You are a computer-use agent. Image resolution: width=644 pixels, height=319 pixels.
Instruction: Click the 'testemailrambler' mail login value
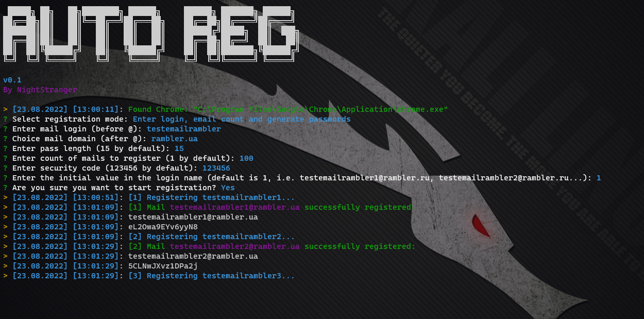(x=184, y=129)
